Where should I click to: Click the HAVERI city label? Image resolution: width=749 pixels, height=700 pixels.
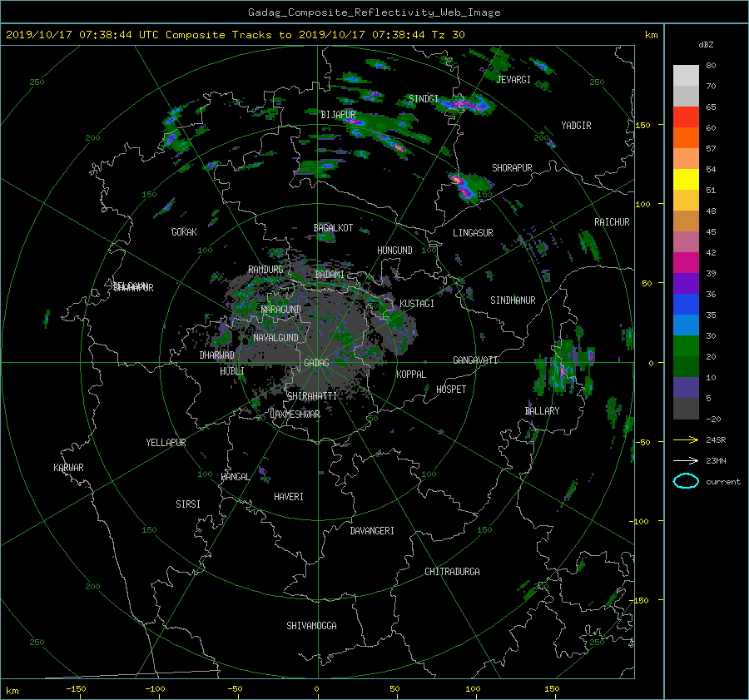tap(289, 497)
